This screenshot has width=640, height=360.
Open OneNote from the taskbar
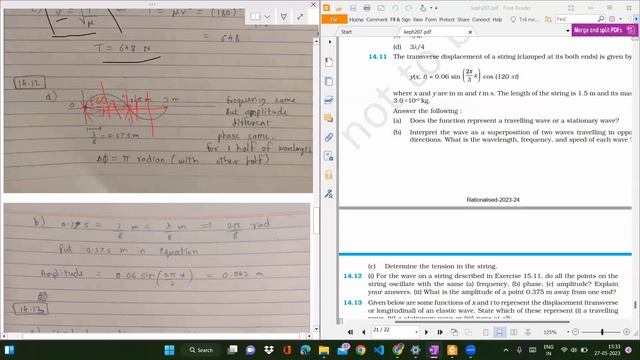point(434,350)
